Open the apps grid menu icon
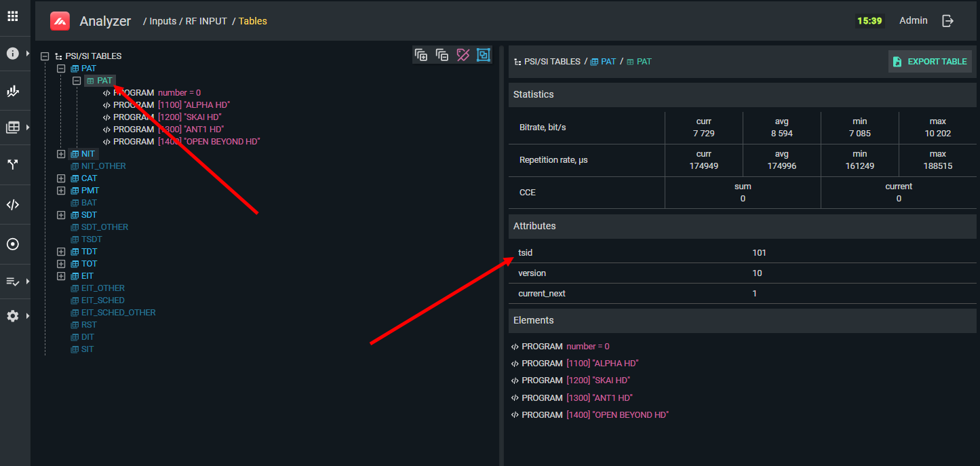Image resolution: width=980 pixels, height=466 pixels. (x=12, y=16)
